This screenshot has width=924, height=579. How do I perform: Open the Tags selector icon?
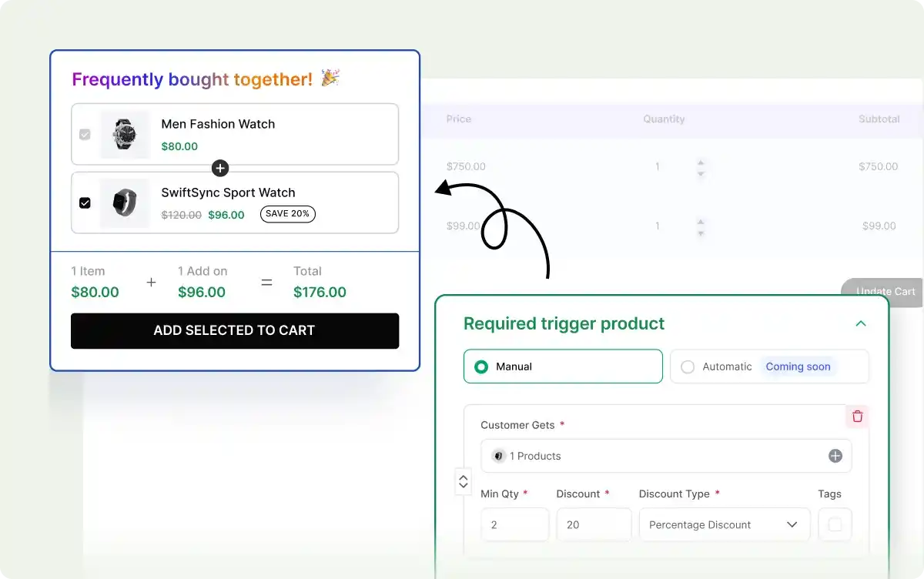[x=835, y=524]
